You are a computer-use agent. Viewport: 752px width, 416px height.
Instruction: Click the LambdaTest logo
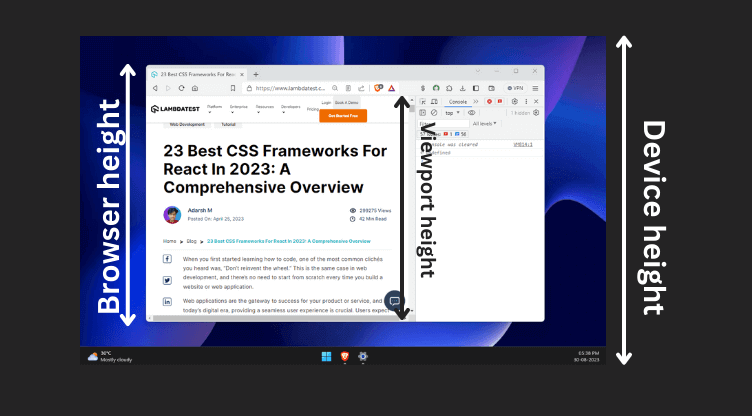tap(175, 109)
